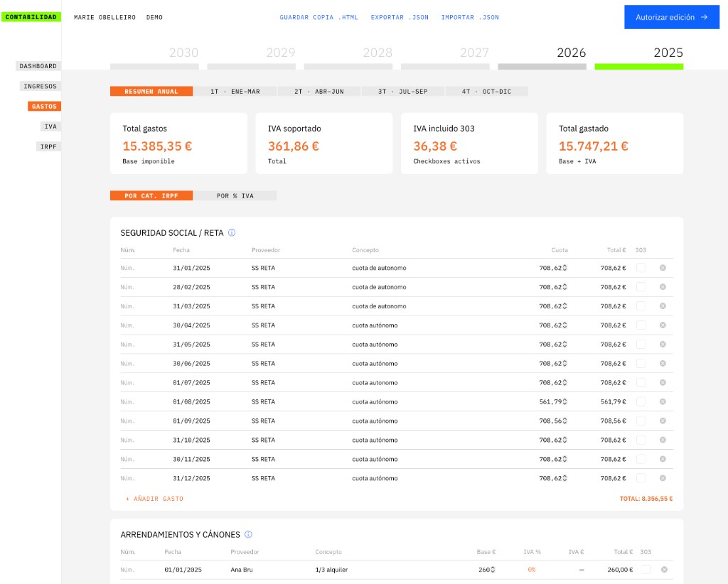Switch to 4T Oct-Dic quarter tab
The image size is (728, 584).
486,92
